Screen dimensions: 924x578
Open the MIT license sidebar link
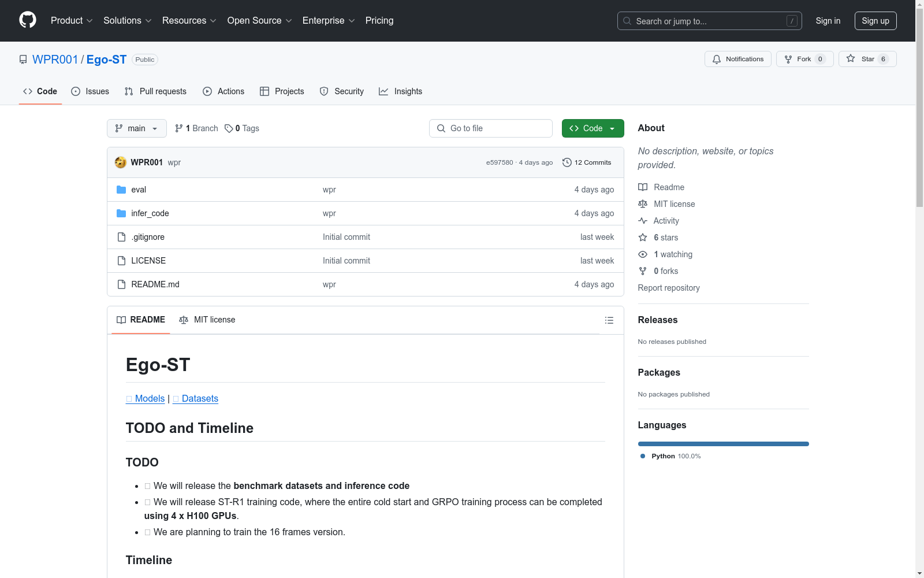point(666,204)
